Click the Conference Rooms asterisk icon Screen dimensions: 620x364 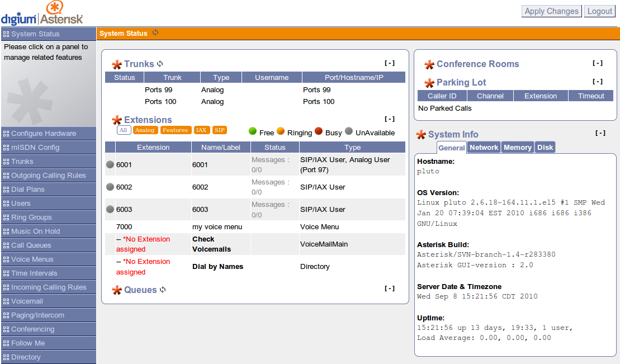tap(429, 64)
